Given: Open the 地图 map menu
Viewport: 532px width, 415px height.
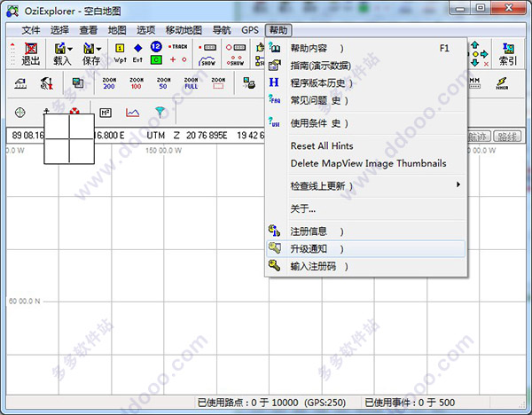Looking at the screenshot, I should click(x=117, y=30).
